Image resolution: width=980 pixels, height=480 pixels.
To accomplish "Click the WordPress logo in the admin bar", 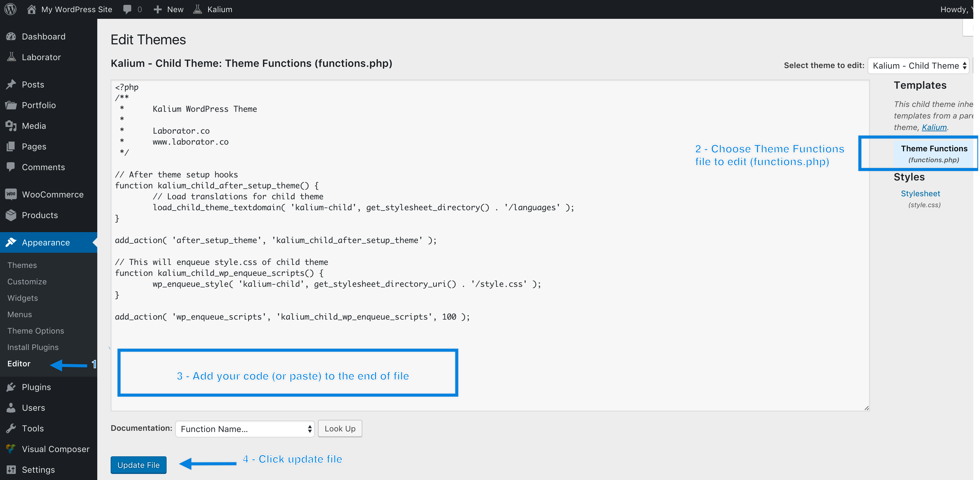I will [x=10, y=9].
